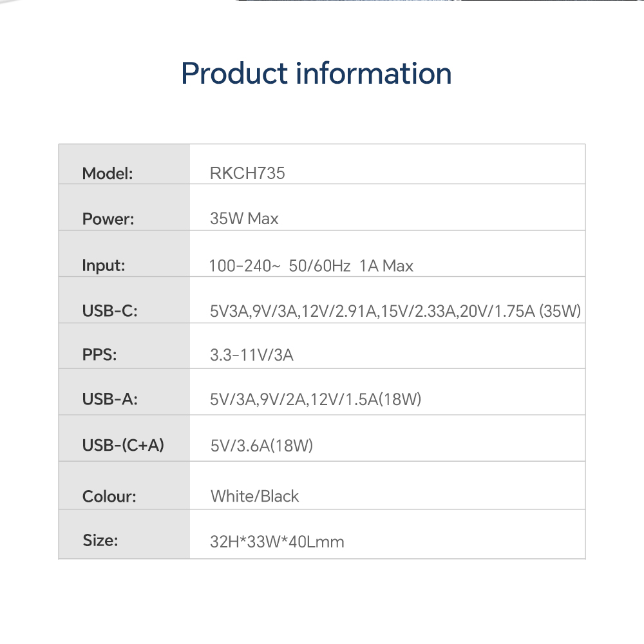Click the Colour: row label
This screenshot has width=644, height=644.
pyautogui.click(x=109, y=497)
